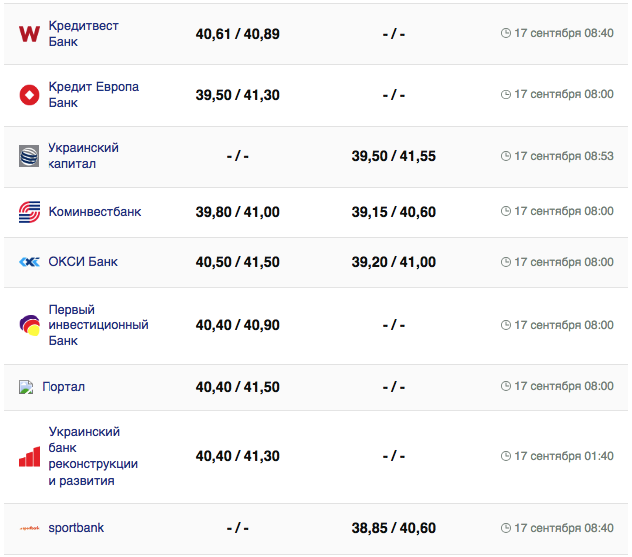
Task: Click the 38,85 / 40,60 rate cell
Action: pyautogui.click(x=394, y=528)
